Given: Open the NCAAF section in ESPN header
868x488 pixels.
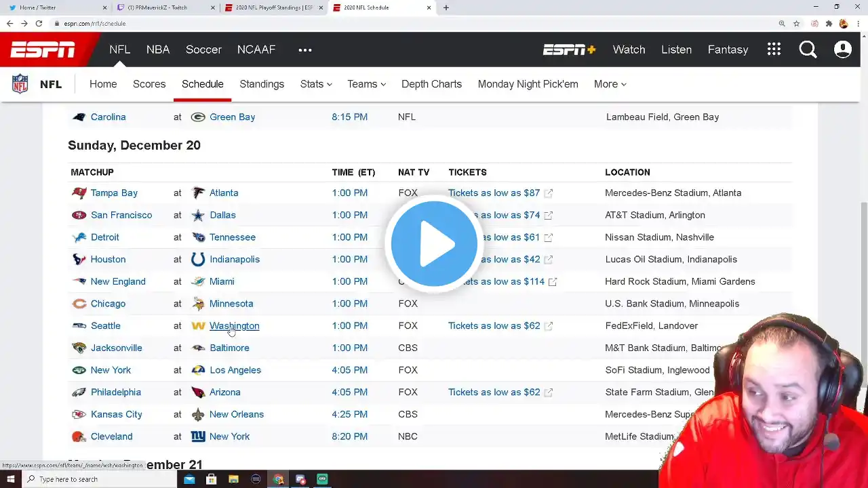Looking at the screenshot, I should tap(256, 49).
